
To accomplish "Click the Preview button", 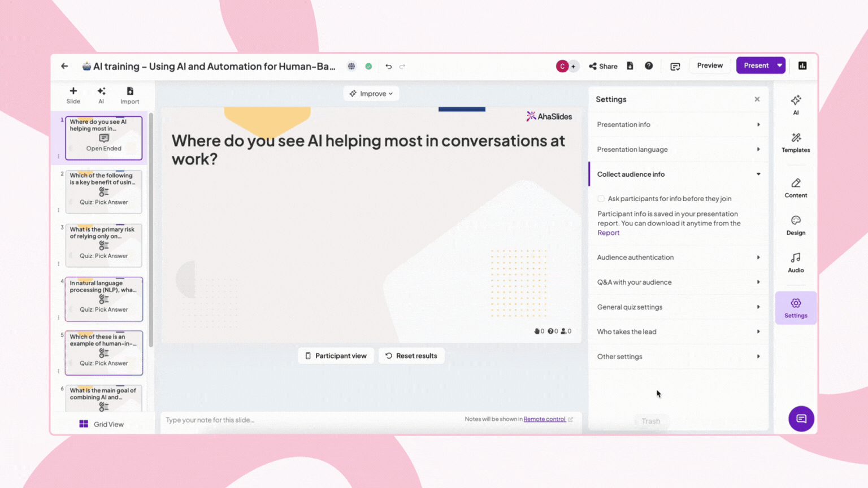I will click(x=710, y=66).
